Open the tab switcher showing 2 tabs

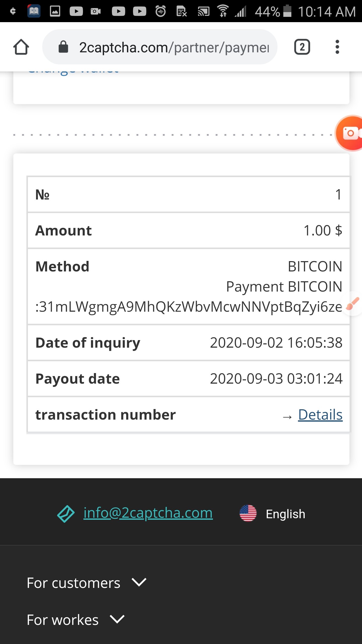click(302, 47)
